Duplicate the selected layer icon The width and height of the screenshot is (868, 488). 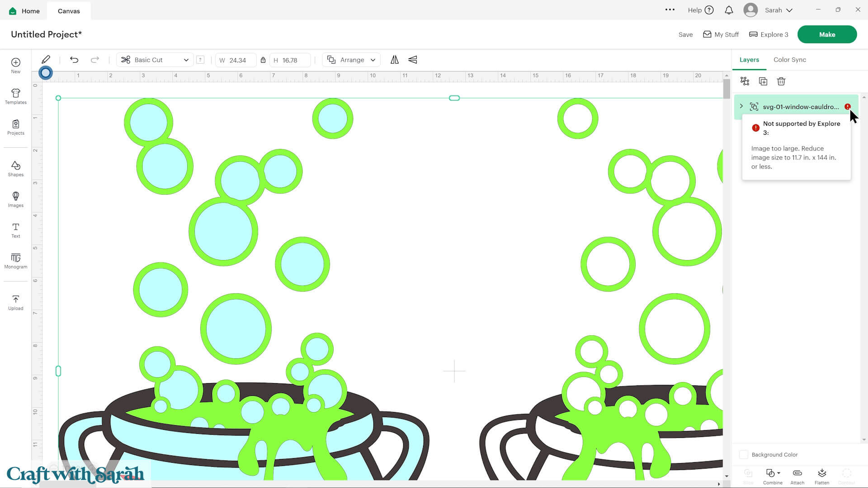[x=763, y=81]
